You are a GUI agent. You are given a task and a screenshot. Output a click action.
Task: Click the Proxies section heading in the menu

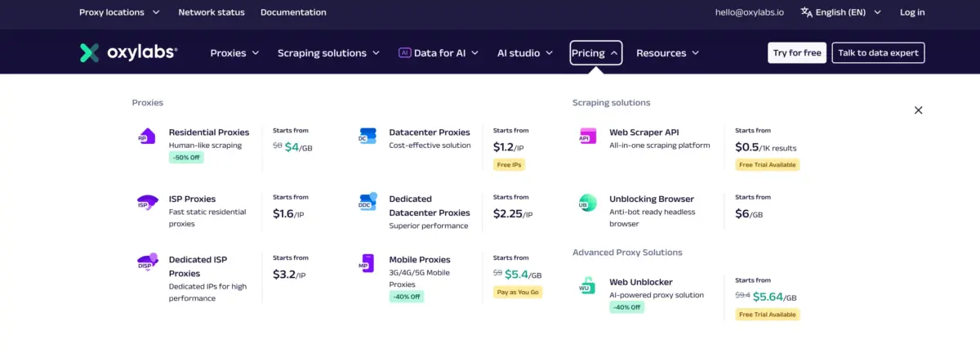pos(148,103)
